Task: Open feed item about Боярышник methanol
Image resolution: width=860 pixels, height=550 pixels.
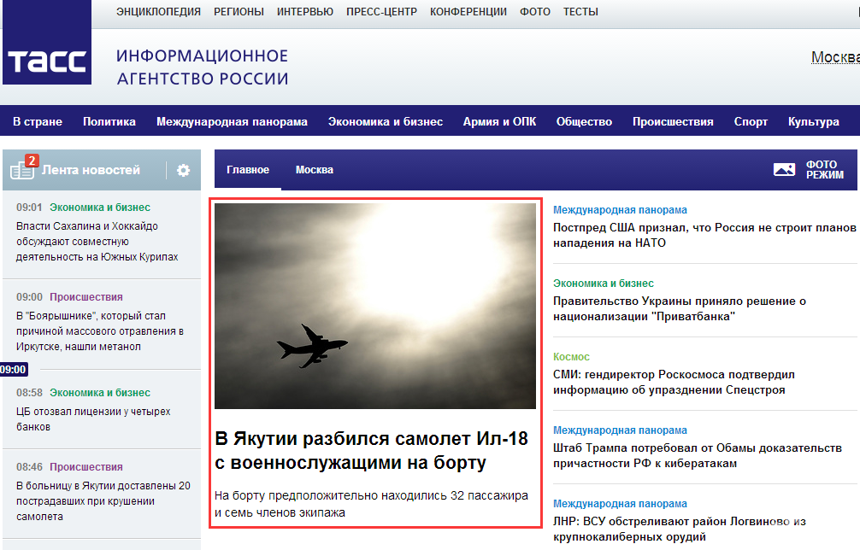Action: point(100,331)
